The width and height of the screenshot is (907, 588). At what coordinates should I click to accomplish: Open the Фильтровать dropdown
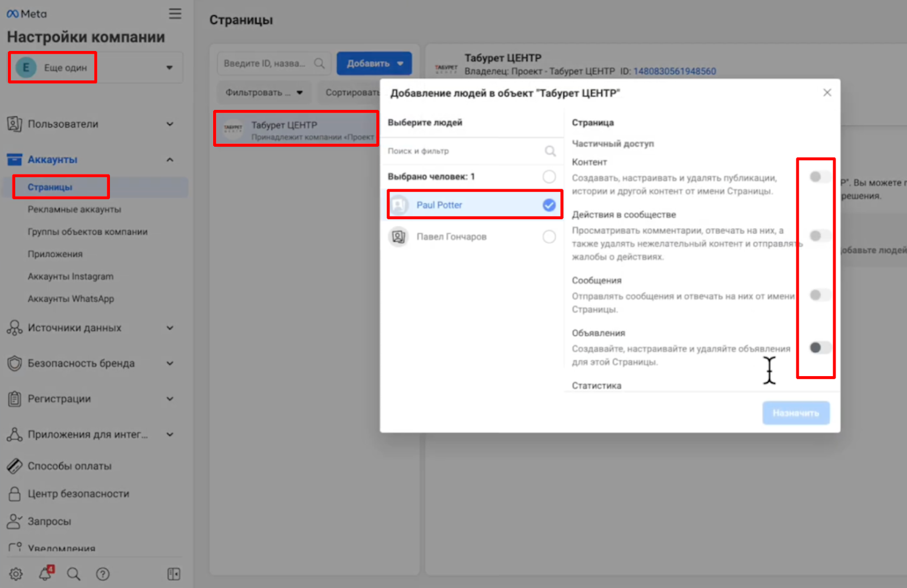pos(264,92)
